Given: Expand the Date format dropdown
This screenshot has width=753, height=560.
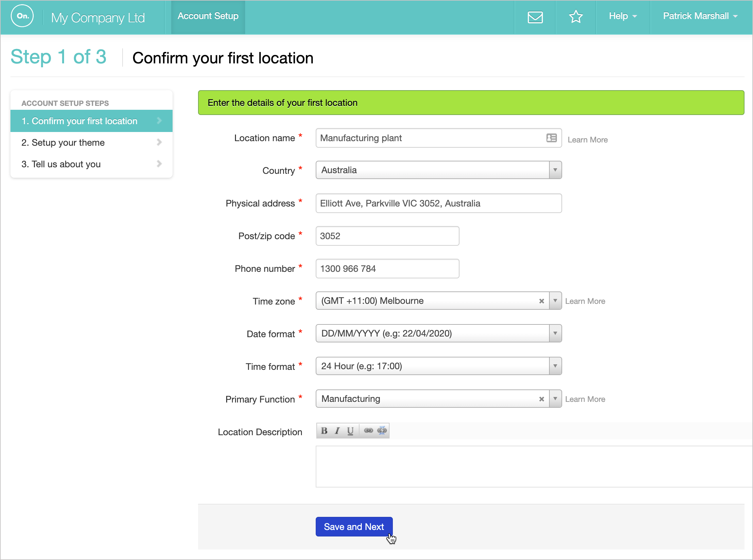Looking at the screenshot, I should tap(555, 333).
